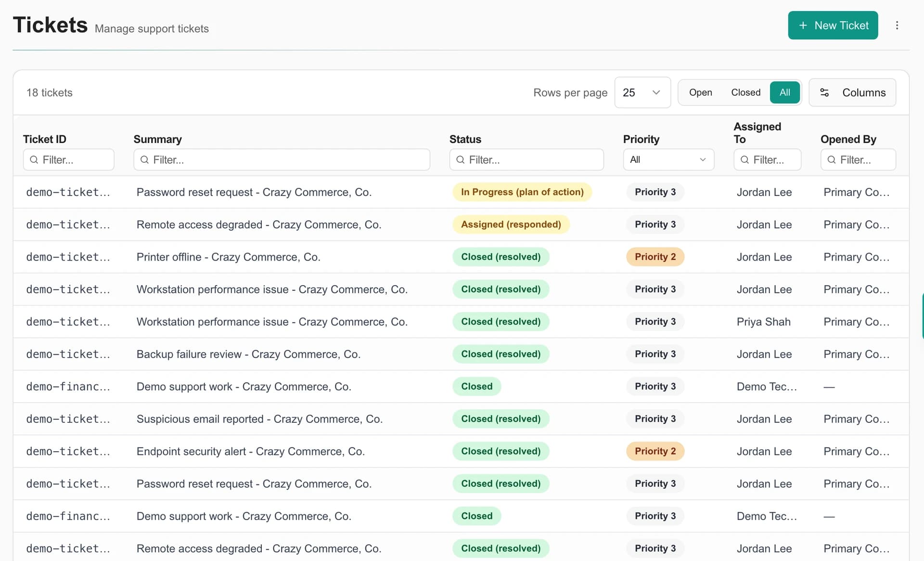924x561 pixels.
Task: Click the Ticket ID column header
Action: click(45, 139)
